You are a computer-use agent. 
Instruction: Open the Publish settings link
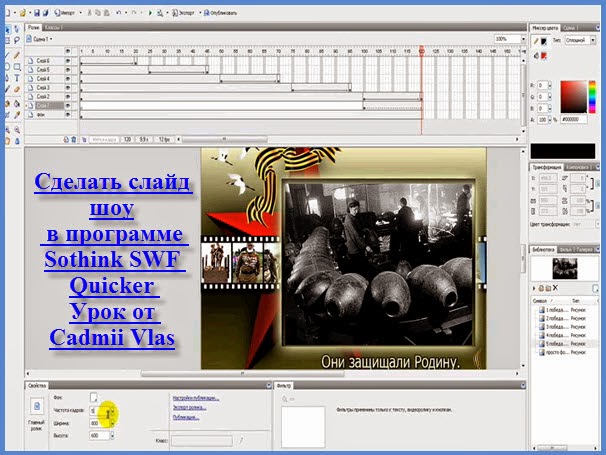pyautogui.click(x=196, y=398)
